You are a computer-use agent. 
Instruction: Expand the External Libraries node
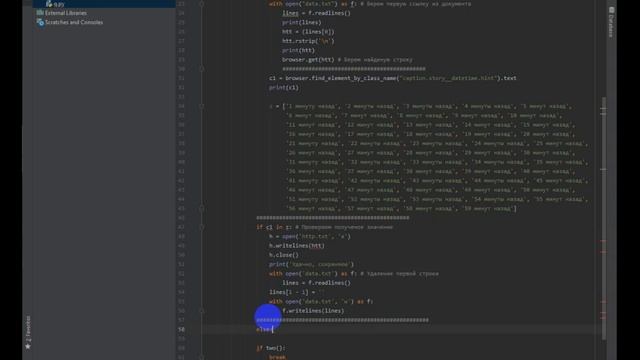[x=65, y=13]
